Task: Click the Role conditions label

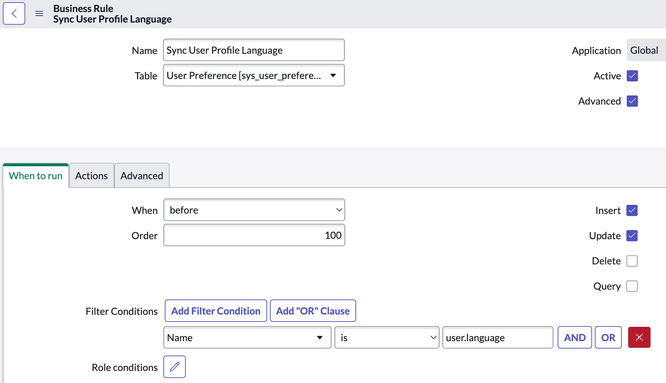Action: click(x=124, y=367)
